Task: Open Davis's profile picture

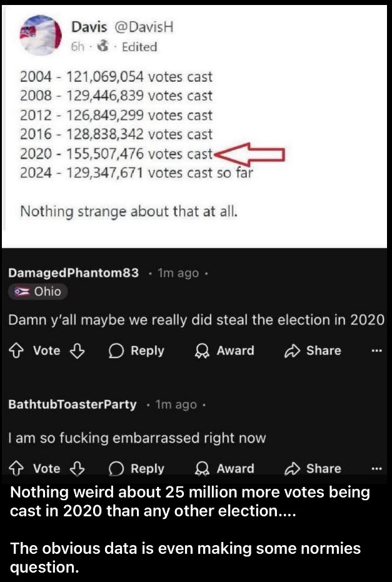Action: click(40, 35)
